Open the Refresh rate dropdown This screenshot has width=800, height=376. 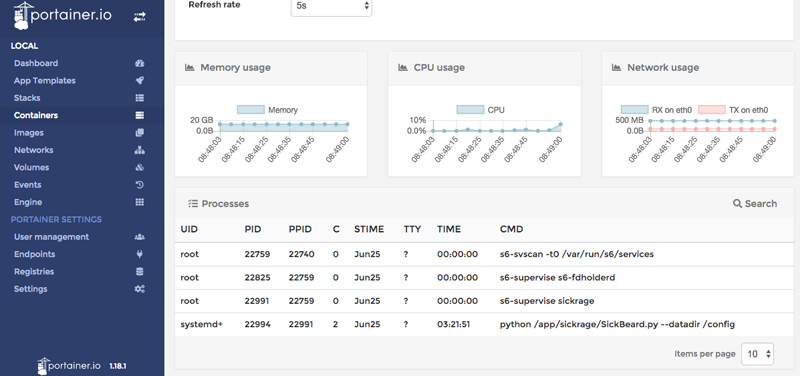click(x=331, y=6)
